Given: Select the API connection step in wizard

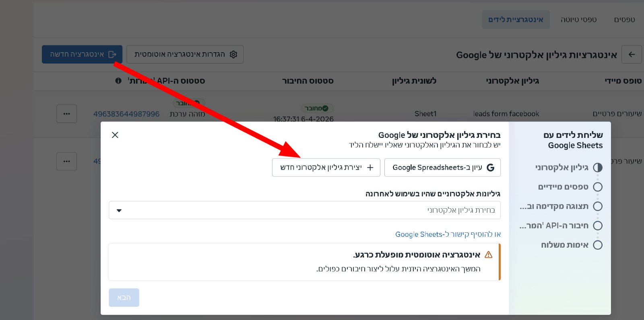Looking at the screenshot, I should click(x=561, y=226).
